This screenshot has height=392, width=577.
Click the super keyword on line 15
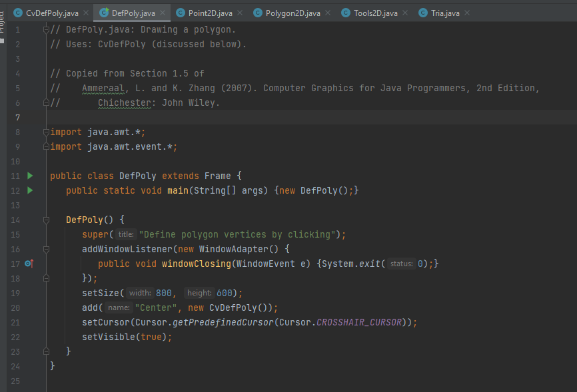click(95, 235)
